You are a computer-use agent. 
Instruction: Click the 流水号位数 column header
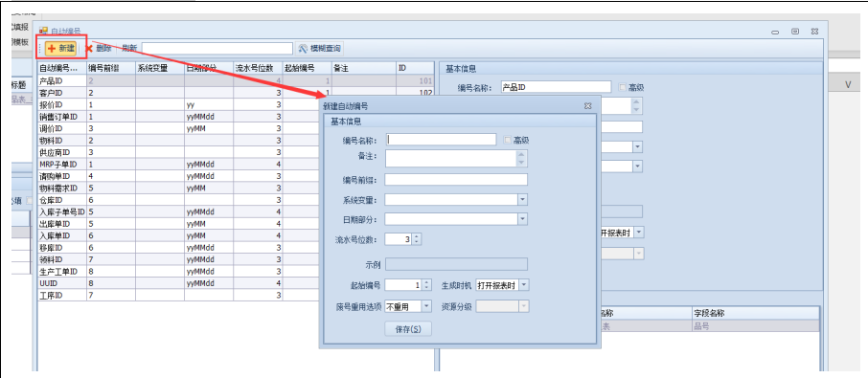coord(258,69)
